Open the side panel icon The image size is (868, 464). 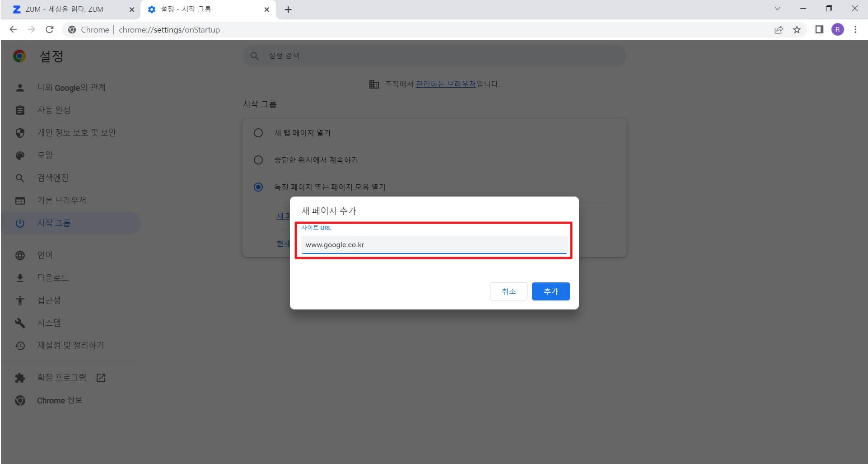click(818, 30)
